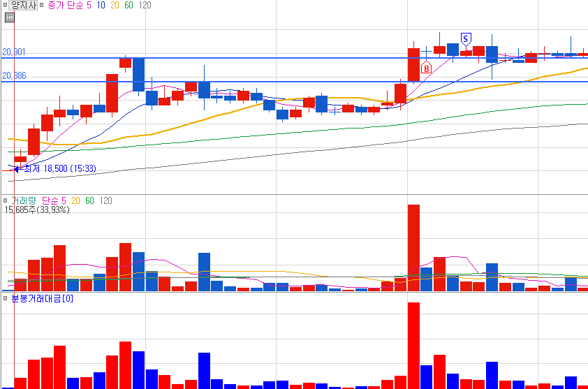Click the blue arrow at 최저 18,500
The width and height of the screenshot is (588, 389).
click(16, 169)
